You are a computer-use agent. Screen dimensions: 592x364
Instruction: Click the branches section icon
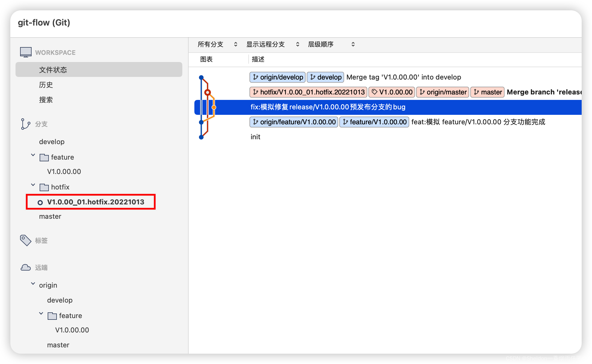pos(25,124)
